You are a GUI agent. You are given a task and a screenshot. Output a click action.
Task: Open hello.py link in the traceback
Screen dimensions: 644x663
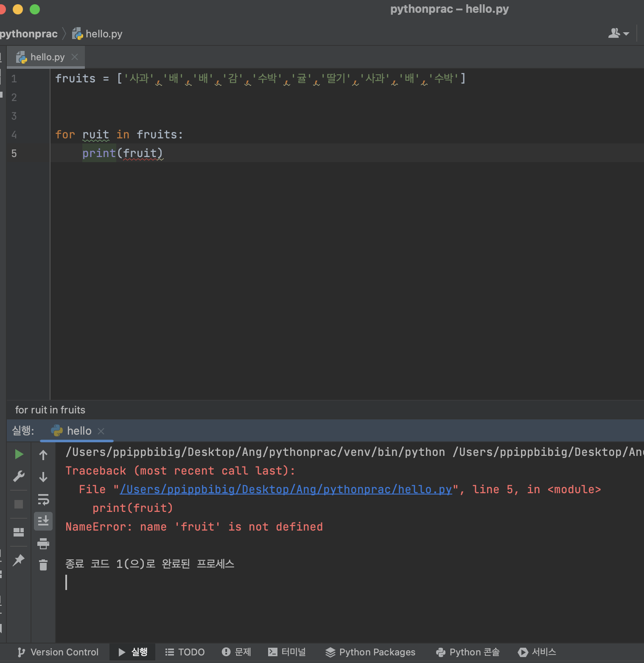pyautogui.click(x=286, y=489)
